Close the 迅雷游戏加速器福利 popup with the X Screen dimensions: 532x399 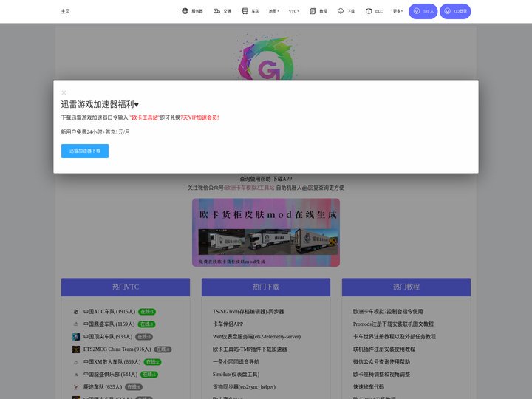tap(64, 92)
